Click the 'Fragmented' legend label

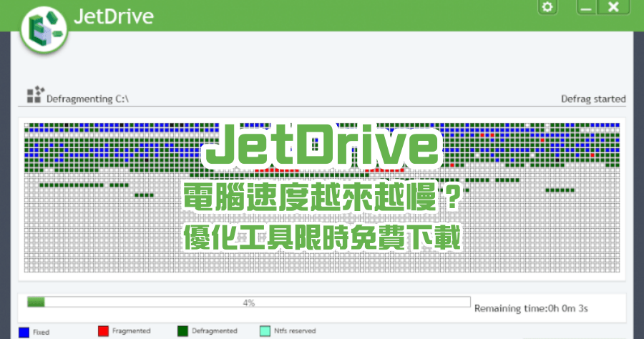point(132,331)
